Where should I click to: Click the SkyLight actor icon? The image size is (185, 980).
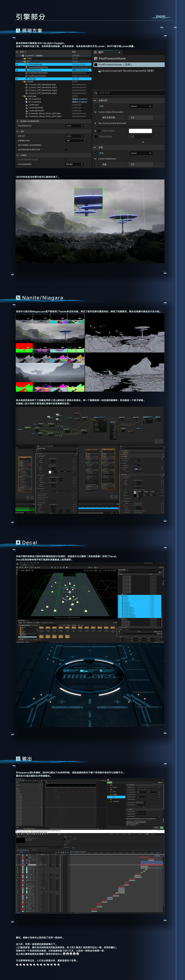(27, 79)
